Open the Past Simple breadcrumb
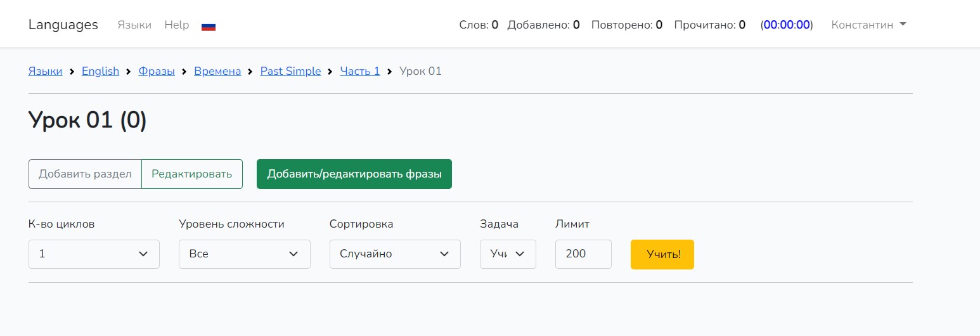 290,71
